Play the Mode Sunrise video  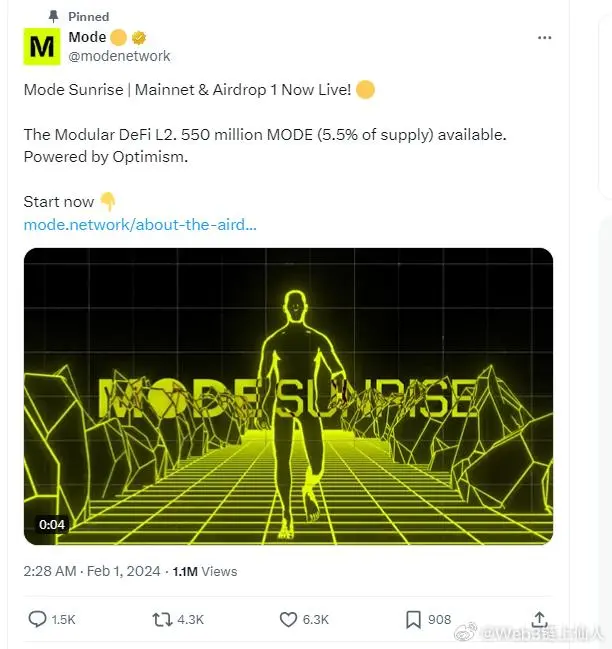click(x=288, y=396)
